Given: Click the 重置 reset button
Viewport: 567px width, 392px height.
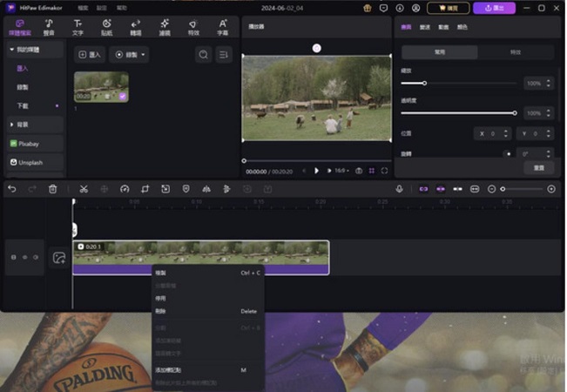Looking at the screenshot, I should [538, 167].
